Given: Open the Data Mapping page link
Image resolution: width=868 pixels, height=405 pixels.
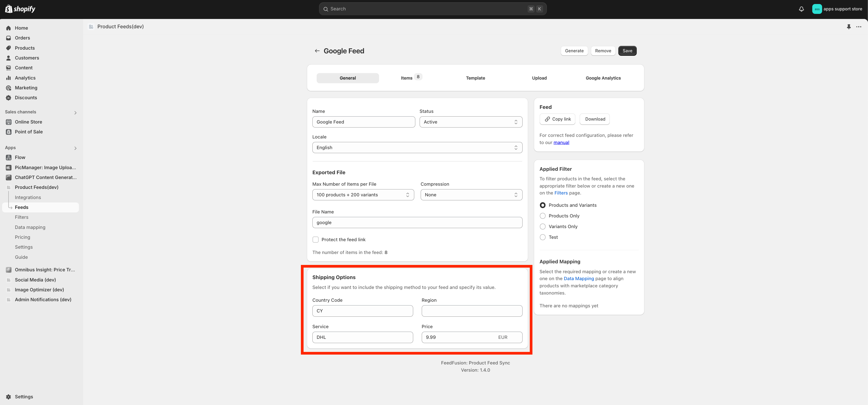Looking at the screenshot, I should click(x=579, y=279).
